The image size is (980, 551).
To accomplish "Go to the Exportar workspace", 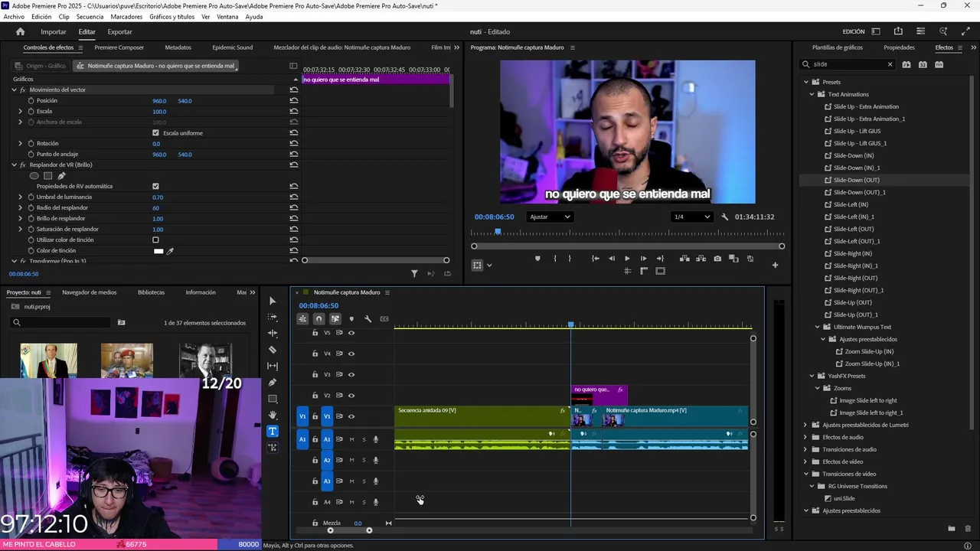I will [x=119, y=32].
